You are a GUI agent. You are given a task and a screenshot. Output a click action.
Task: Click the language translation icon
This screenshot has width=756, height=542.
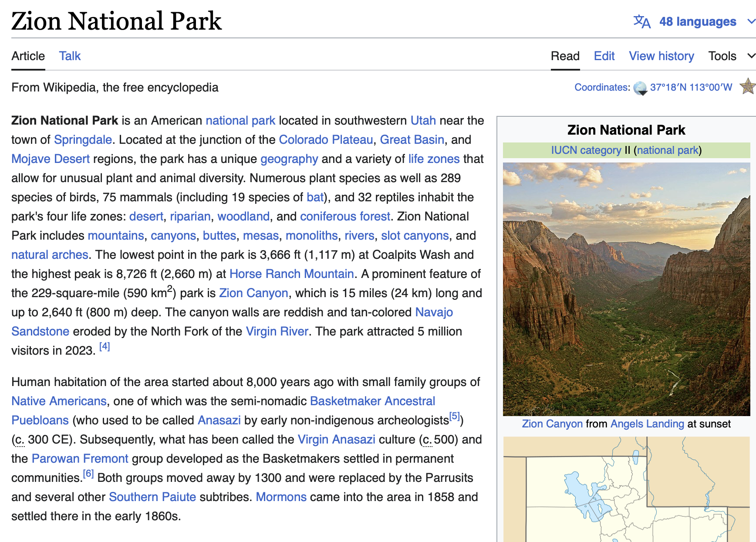click(642, 21)
